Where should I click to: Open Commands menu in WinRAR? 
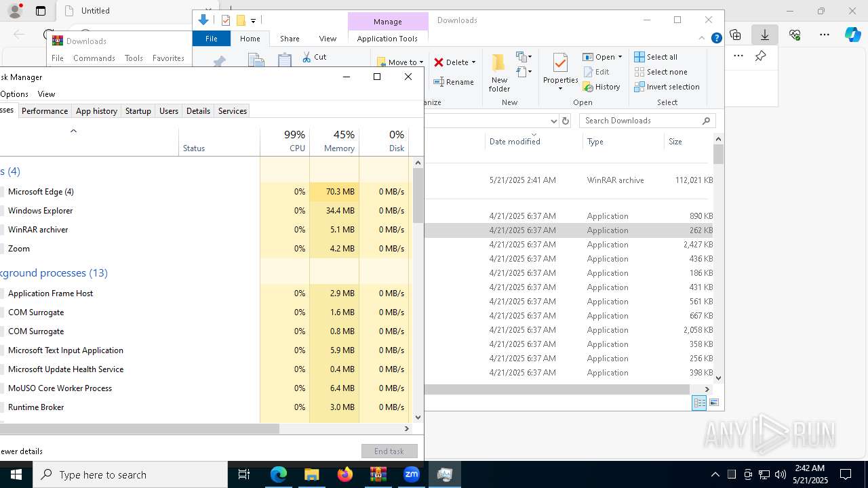coord(94,58)
